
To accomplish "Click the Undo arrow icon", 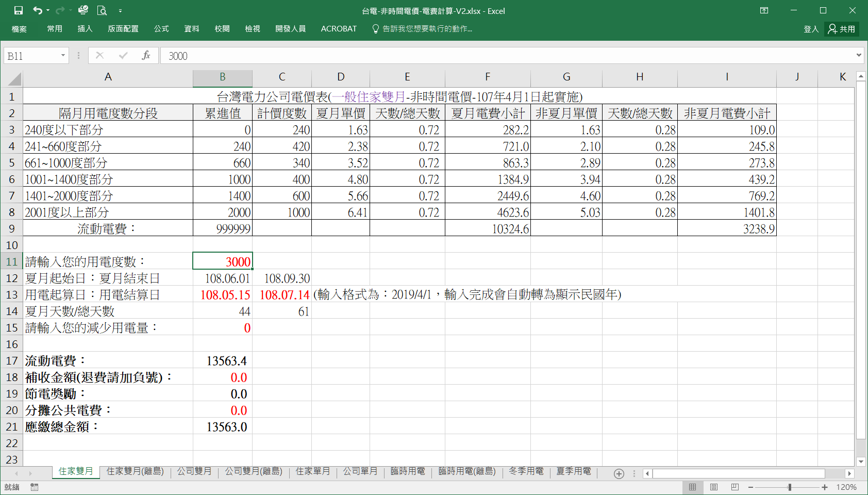I will pyautogui.click(x=37, y=10).
